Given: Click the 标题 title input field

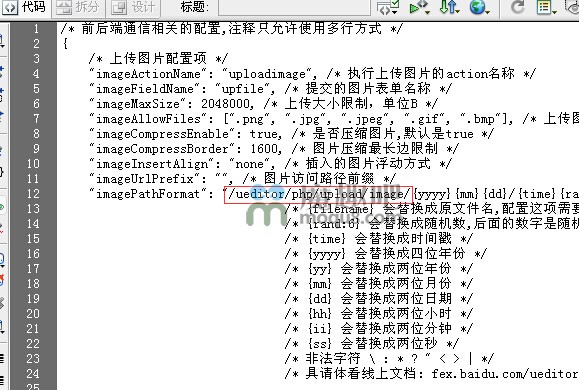Looking at the screenshot, I should (x=294, y=7).
